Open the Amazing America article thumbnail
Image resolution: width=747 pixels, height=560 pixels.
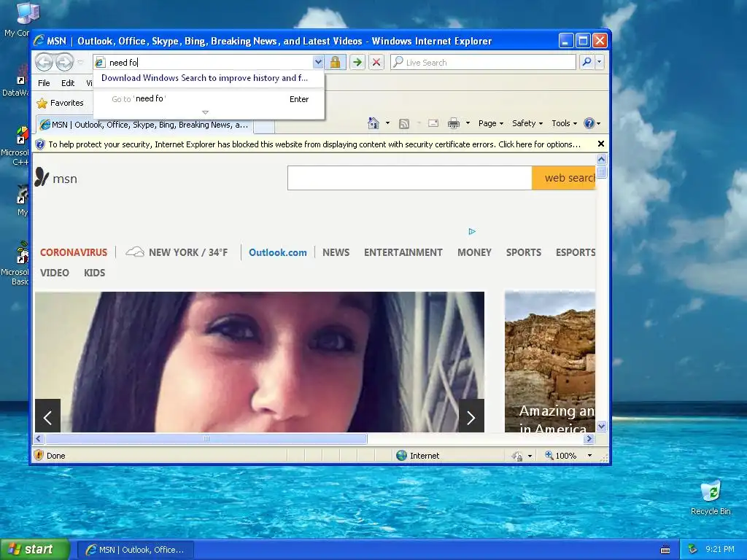point(550,362)
